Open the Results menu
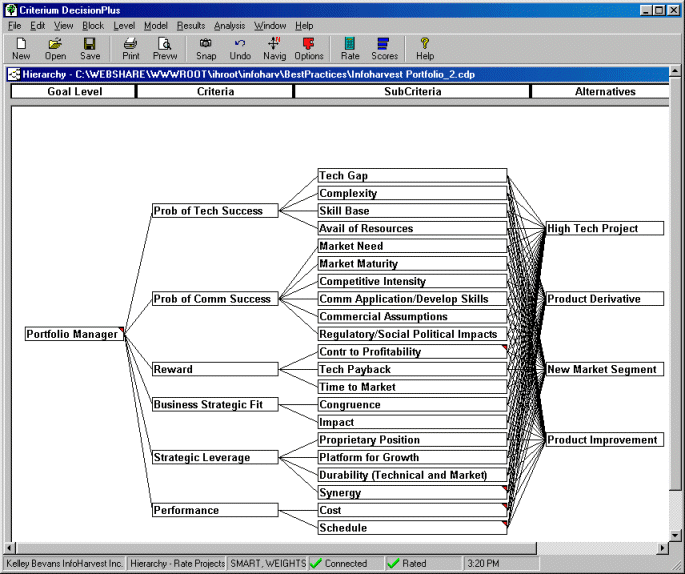685x574 pixels. (191, 25)
